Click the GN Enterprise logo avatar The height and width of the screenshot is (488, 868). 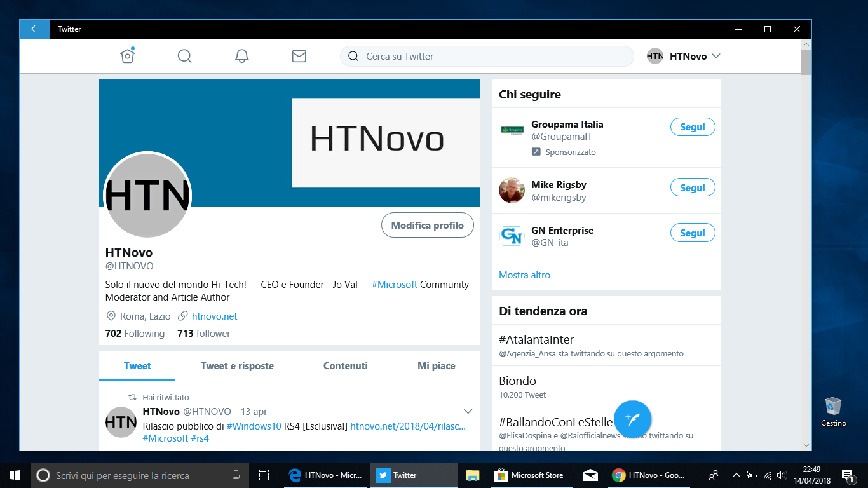click(512, 236)
